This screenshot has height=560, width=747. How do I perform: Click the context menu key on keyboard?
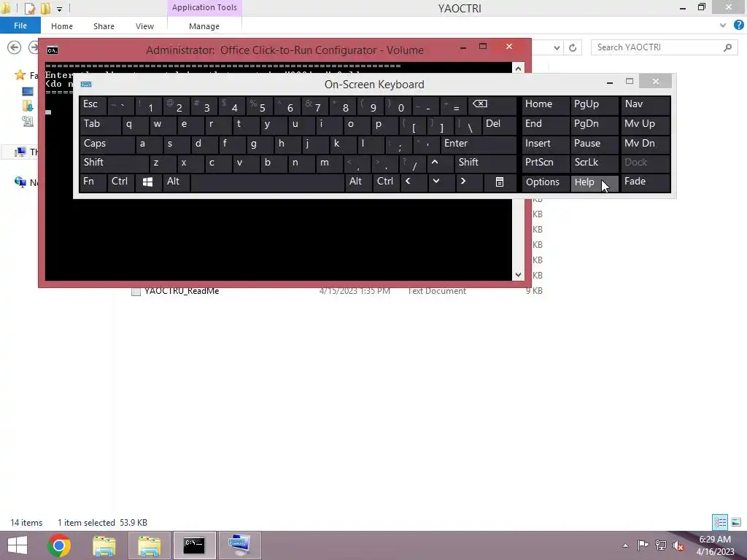[499, 182]
